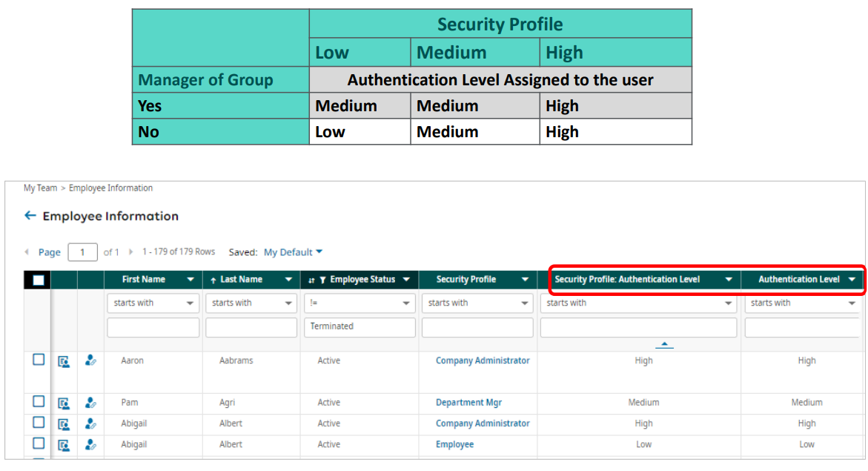The height and width of the screenshot is (471, 868).
Task: Go to next page arrow
Action: click(x=131, y=252)
